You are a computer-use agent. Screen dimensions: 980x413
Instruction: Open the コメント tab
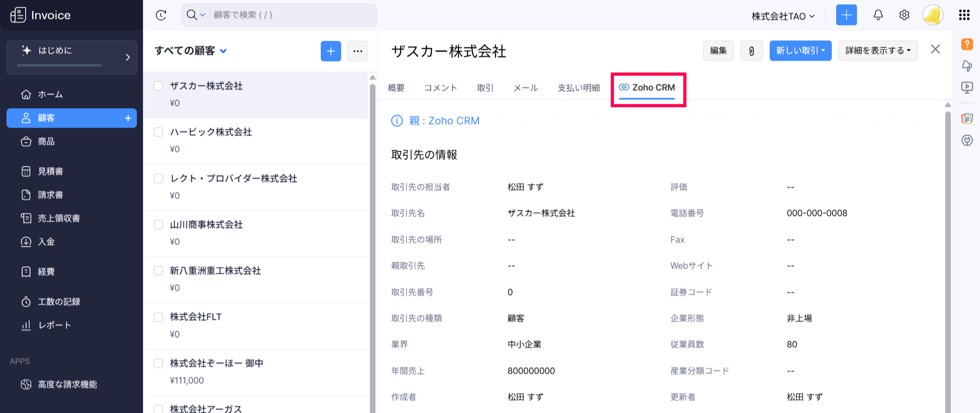[x=440, y=88]
